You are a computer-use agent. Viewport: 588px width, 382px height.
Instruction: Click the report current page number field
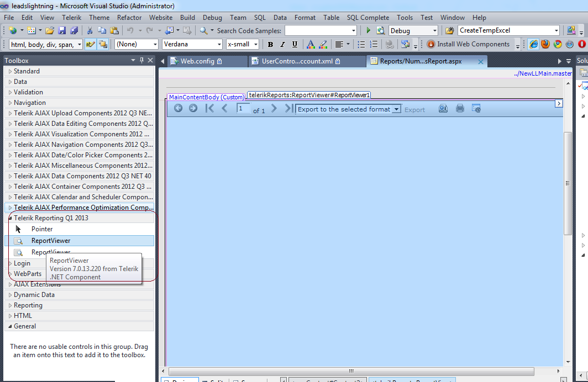[243, 109]
